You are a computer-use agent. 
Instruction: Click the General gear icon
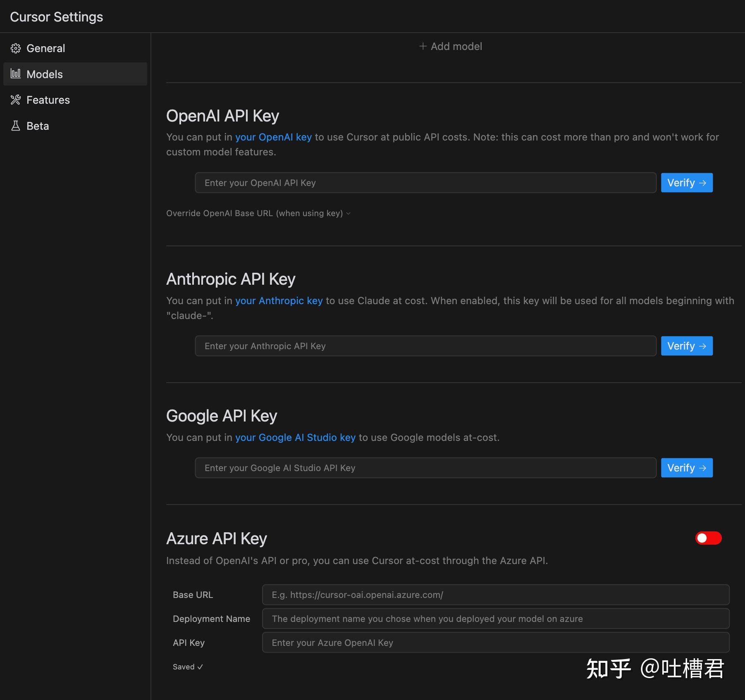tap(16, 48)
